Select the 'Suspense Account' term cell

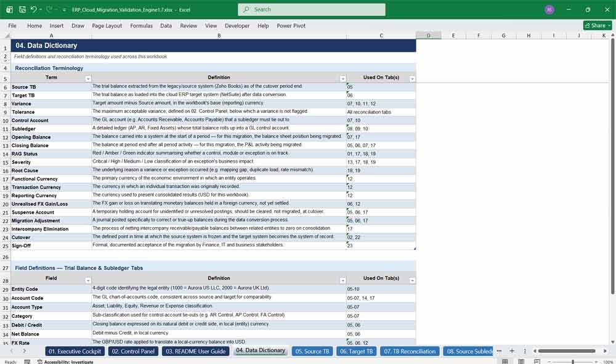click(x=51, y=212)
